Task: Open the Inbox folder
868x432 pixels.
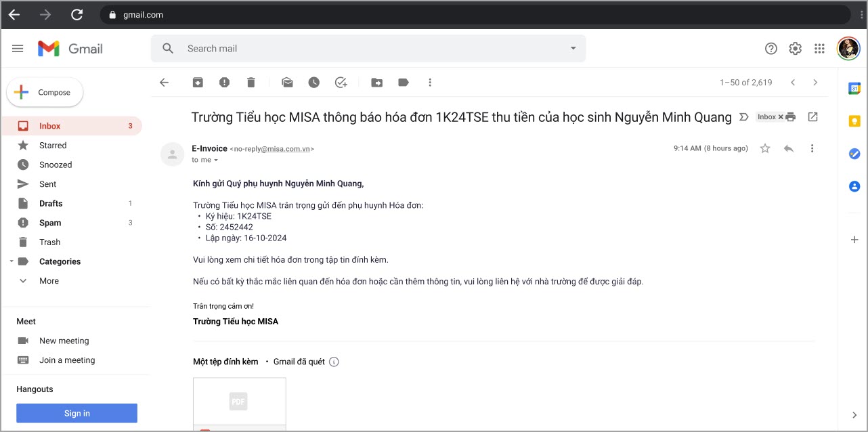Action: click(x=72, y=126)
